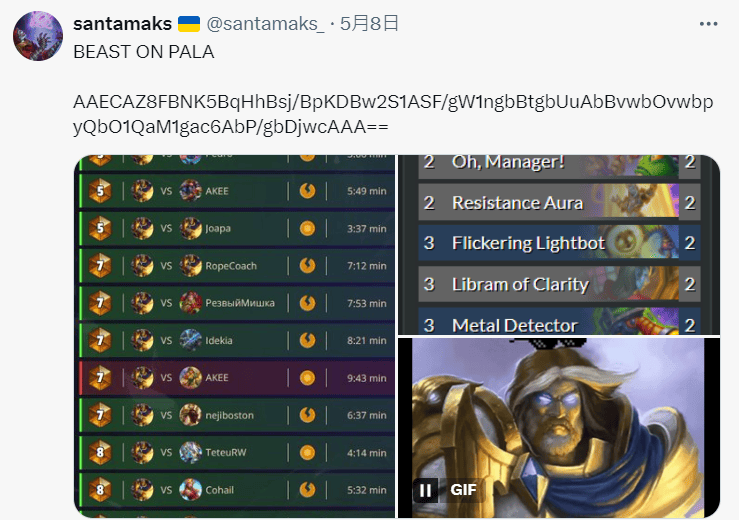The image size is (739, 520).
Task: Click TeteuRW opponent hero portrait
Action: (x=191, y=452)
